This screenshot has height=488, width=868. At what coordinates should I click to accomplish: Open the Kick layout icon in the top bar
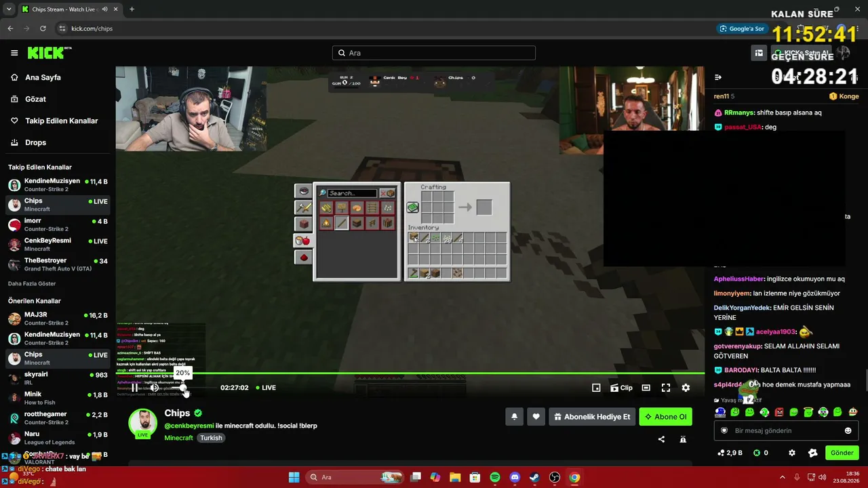coord(759,53)
